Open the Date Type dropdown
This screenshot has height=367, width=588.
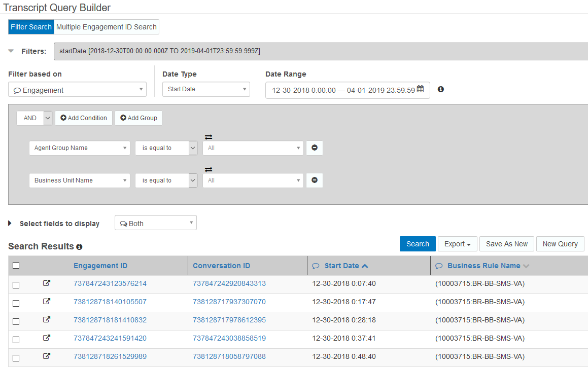coord(206,89)
